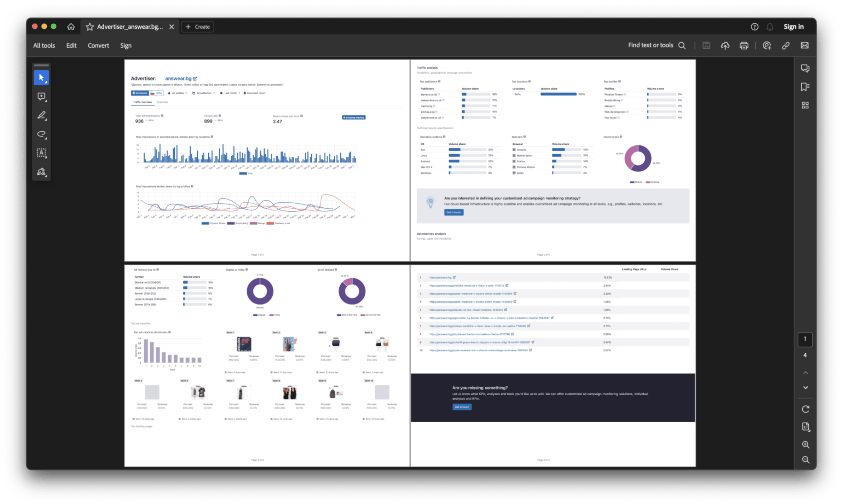The image size is (842, 504).
Task: Select the Drawing/pencil tool icon
Action: [42, 115]
